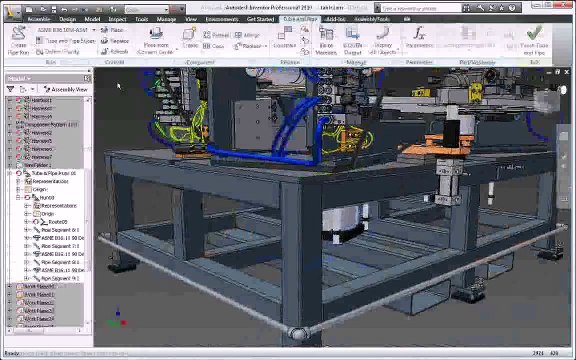Open the Tools ribbon tab
This screenshot has width=576, height=360.
click(x=141, y=19)
